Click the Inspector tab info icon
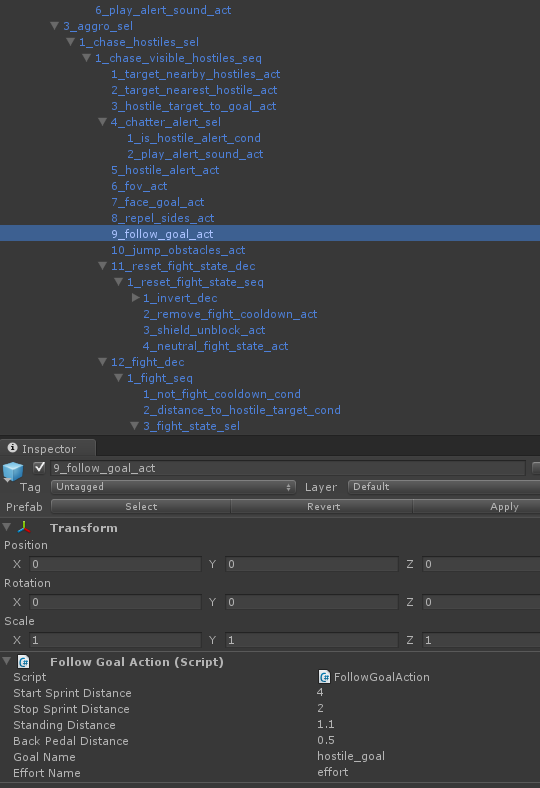 point(13,448)
